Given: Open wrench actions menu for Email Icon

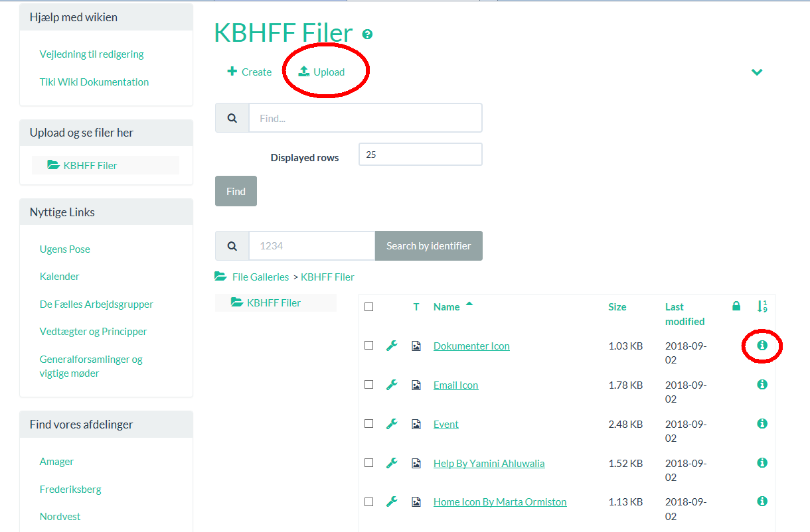Looking at the screenshot, I should (392, 385).
